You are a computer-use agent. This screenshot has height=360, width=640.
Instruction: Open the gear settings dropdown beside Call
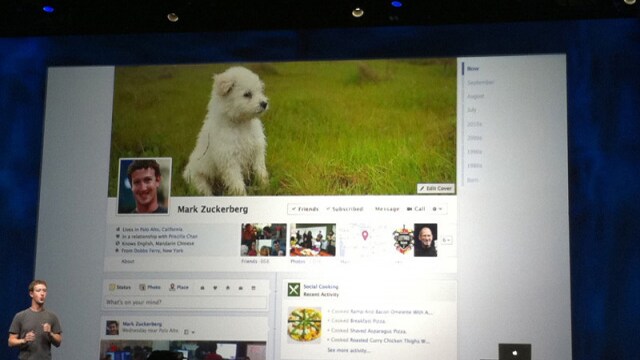tap(437, 209)
